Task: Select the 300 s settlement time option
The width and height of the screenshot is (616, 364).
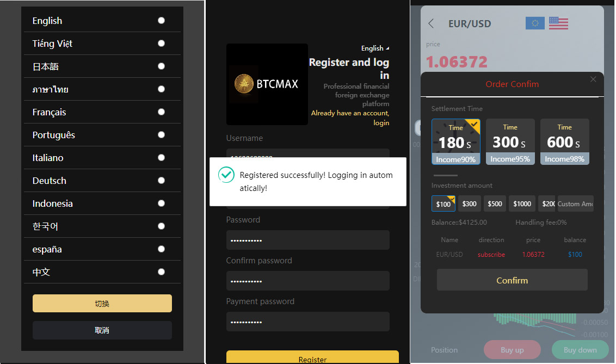Action: (x=510, y=142)
